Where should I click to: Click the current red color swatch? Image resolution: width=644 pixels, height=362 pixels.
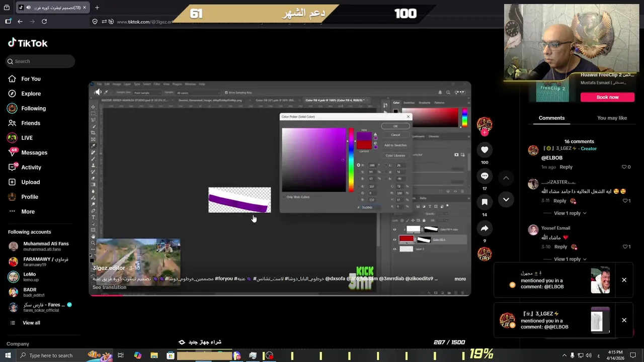click(x=364, y=145)
